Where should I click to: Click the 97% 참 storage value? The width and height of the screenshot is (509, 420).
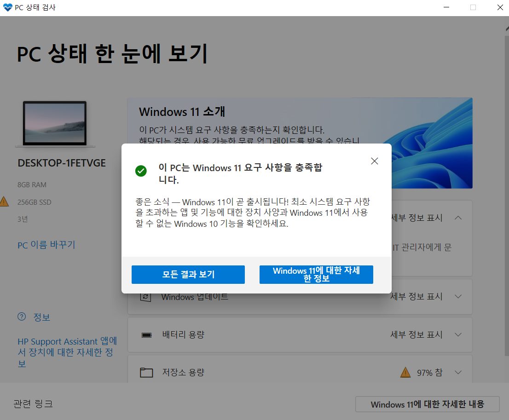click(x=429, y=373)
